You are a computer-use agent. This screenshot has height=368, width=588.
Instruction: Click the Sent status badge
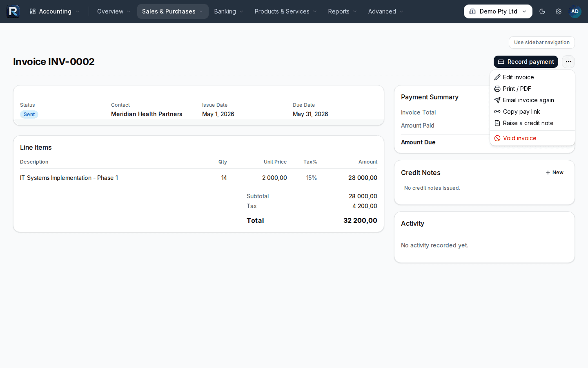[29, 114]
